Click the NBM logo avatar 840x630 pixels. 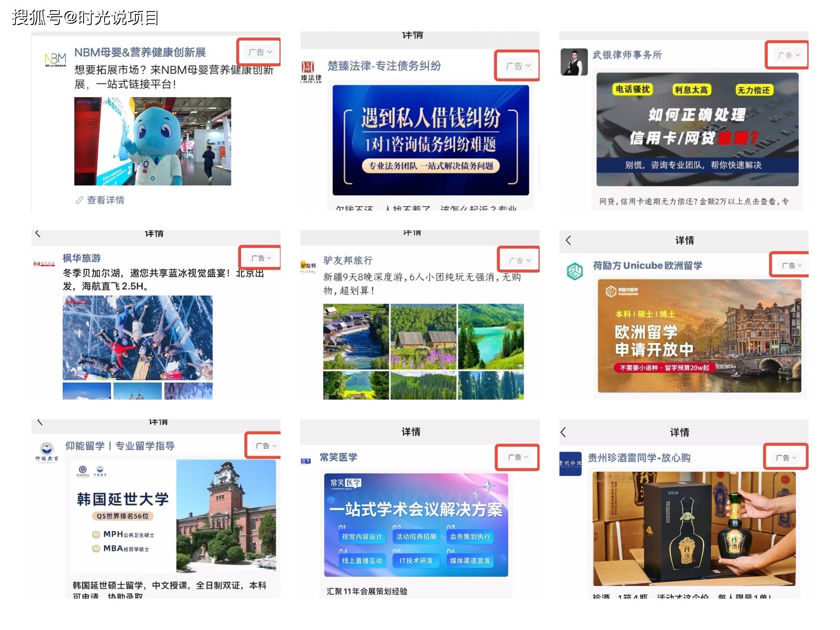[x=55, y=60]
